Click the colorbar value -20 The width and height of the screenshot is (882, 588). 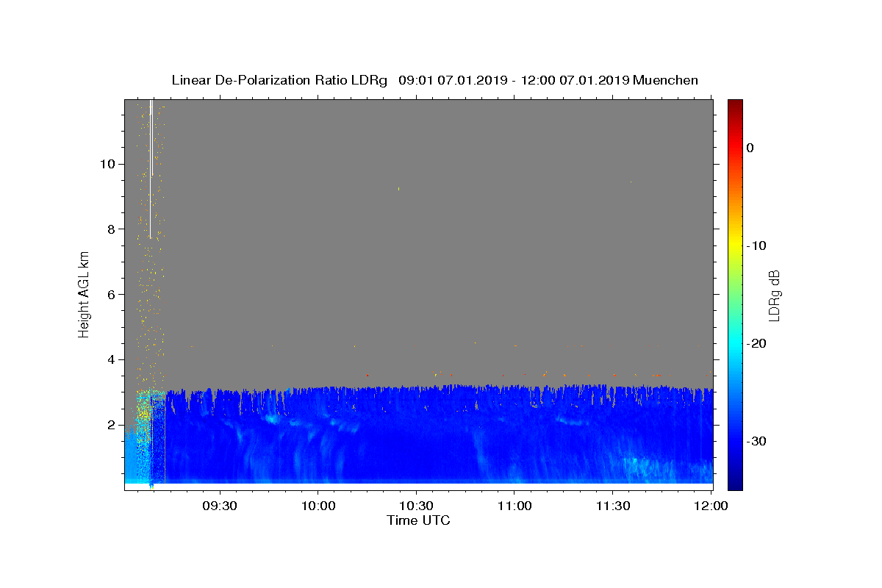[756, 343]
